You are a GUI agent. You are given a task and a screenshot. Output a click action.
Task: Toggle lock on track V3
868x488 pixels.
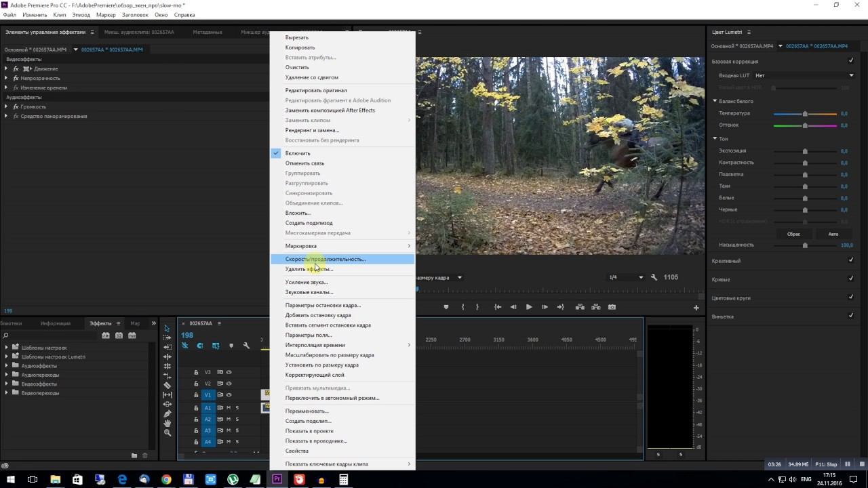196,372
